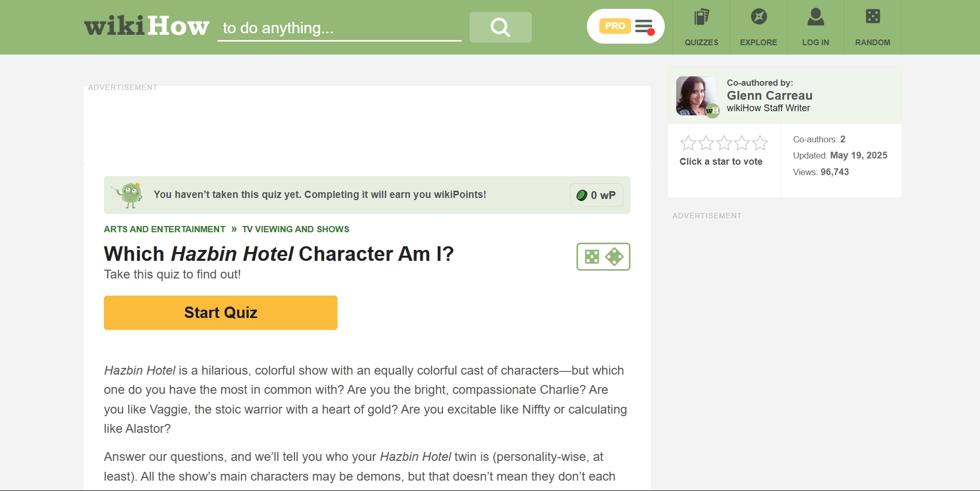Click the dice shuffle icon beside the quiz title
This screenshot has width=980, height=491.
tap(602, 256)
